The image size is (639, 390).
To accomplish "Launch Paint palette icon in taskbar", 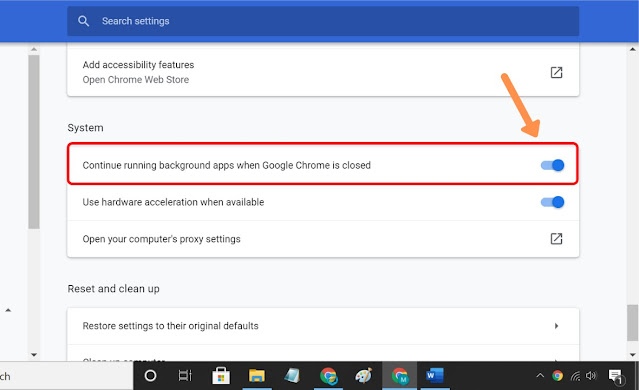I will tap(364, 376).
